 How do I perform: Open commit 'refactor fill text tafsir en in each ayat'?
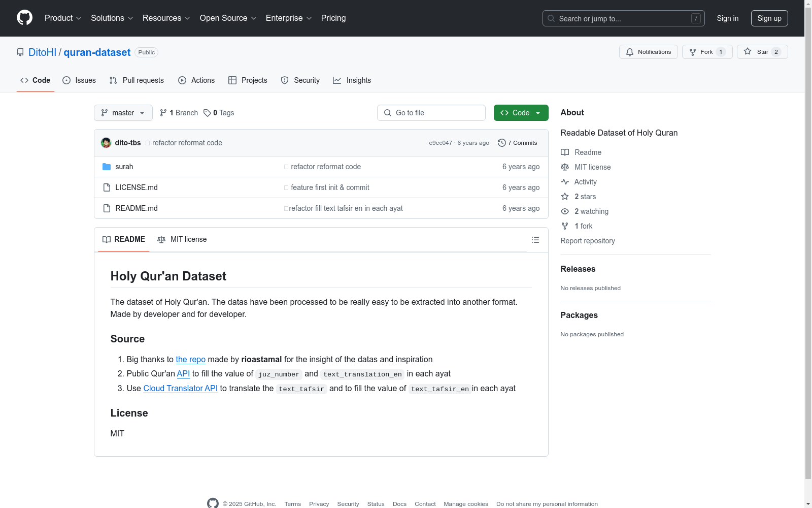[346, 208]
